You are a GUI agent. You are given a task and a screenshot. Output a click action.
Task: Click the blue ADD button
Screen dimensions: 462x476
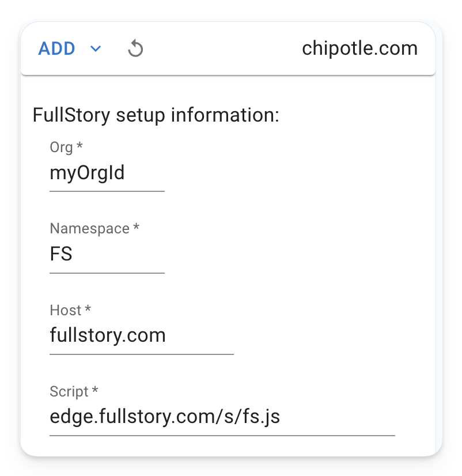coord(57,48)
